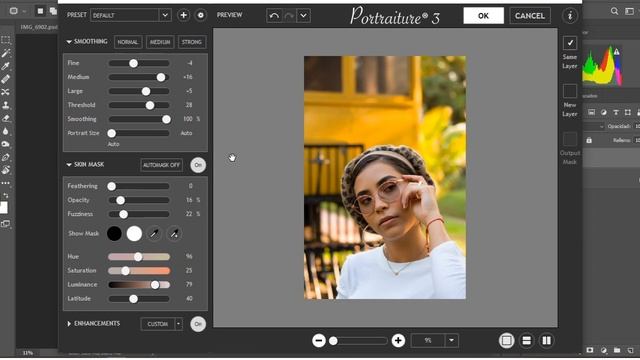This screenshot has width=640, height=360.
Task: Switch to horizontal split preview
Action: (527, 340)
